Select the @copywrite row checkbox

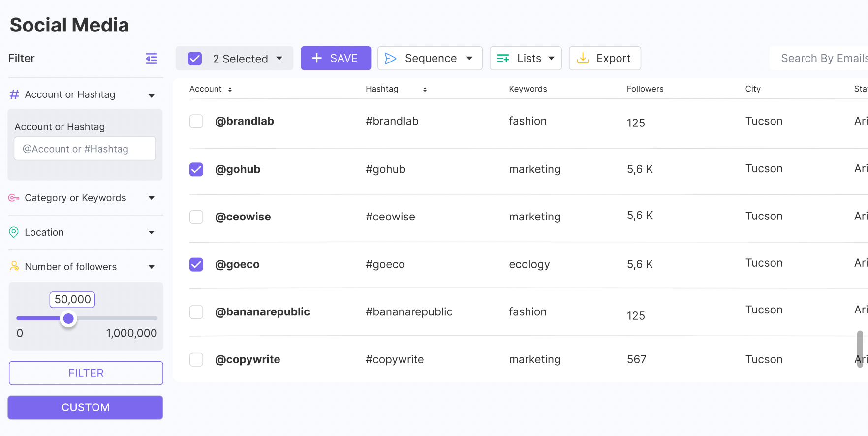point(196,360)
